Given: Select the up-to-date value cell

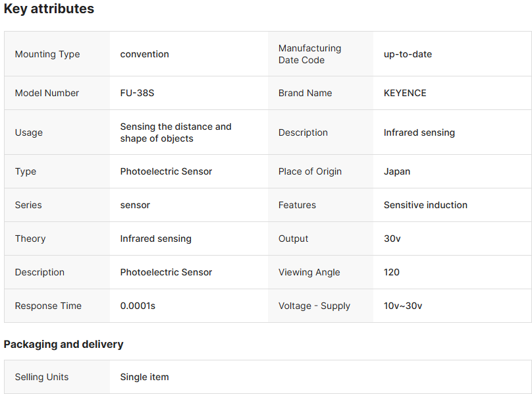Looking at the screenshot, I should tap(408, 54).
